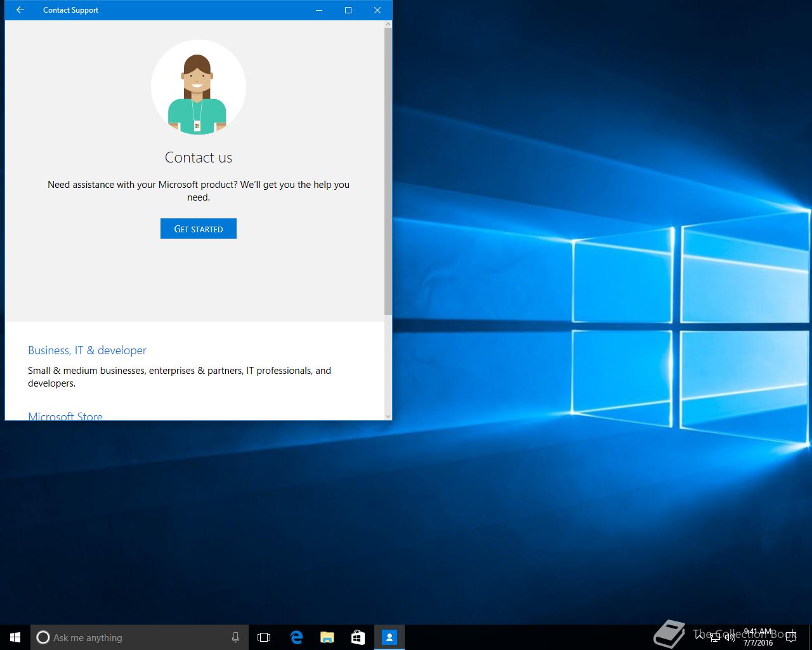Activate the Cortana microphone icon
The image size is (812, 650).
coord(235,637)
